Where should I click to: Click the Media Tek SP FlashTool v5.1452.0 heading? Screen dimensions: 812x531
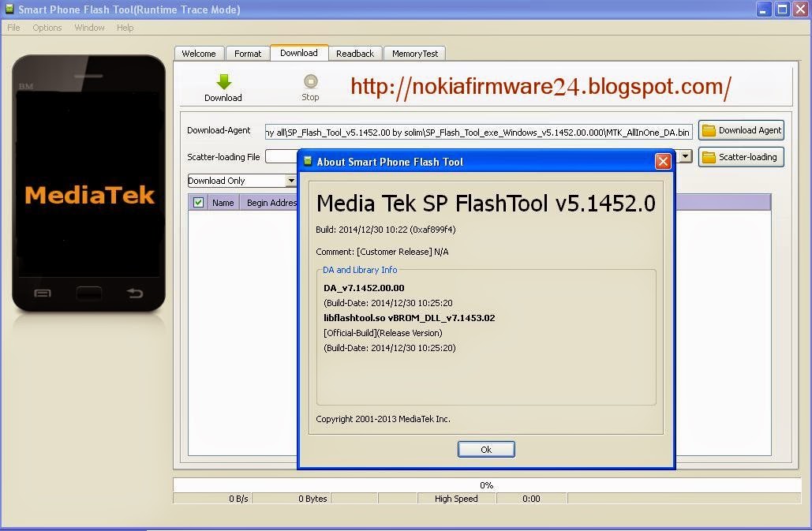tap(486, 204)
